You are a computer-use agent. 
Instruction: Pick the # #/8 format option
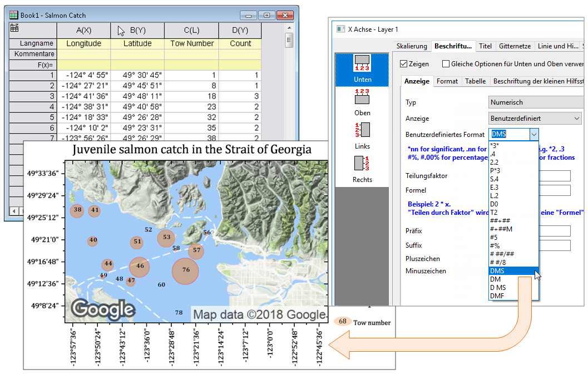(x=513, y=262)
